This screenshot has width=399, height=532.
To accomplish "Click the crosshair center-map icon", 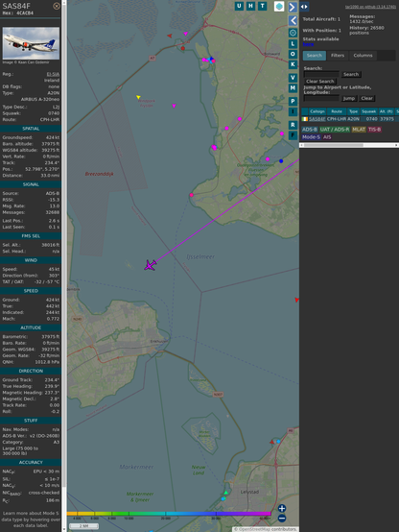I will coord(293,33).
